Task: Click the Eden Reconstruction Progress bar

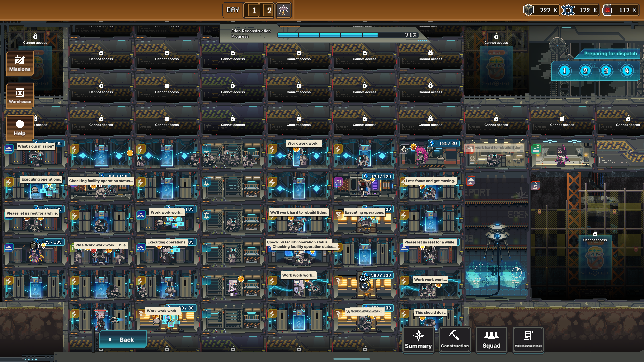Action: [347, 35]
